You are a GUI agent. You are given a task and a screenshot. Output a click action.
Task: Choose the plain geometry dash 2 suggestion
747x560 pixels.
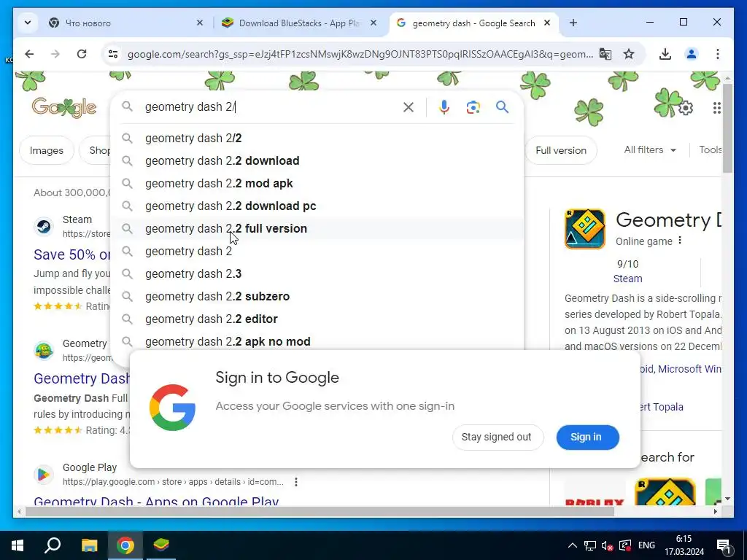317,251
